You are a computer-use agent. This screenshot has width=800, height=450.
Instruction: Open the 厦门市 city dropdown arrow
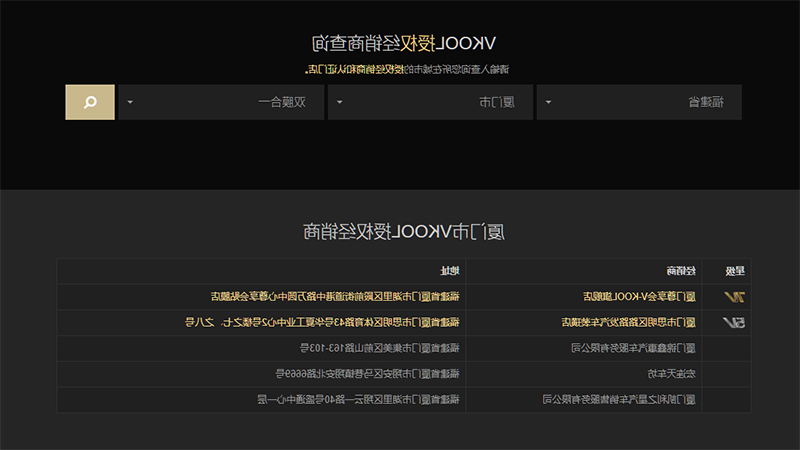click(x=340, y=102)
